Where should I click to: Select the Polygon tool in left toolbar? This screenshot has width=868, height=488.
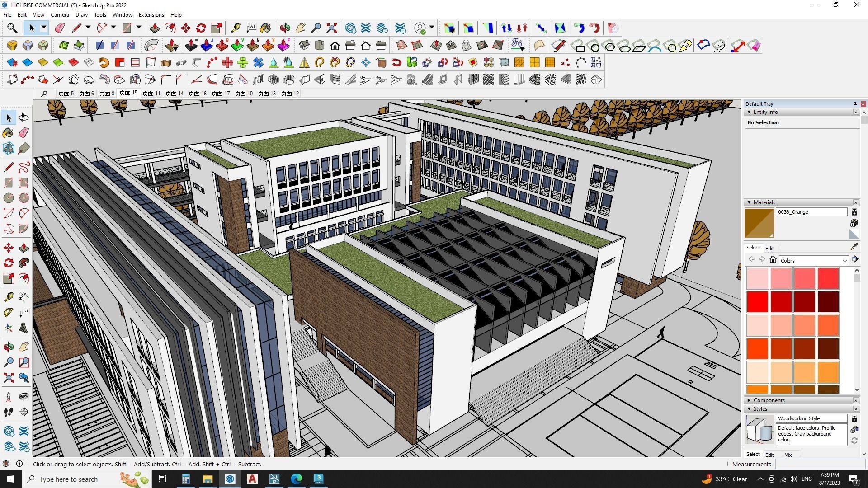point(24,198)
